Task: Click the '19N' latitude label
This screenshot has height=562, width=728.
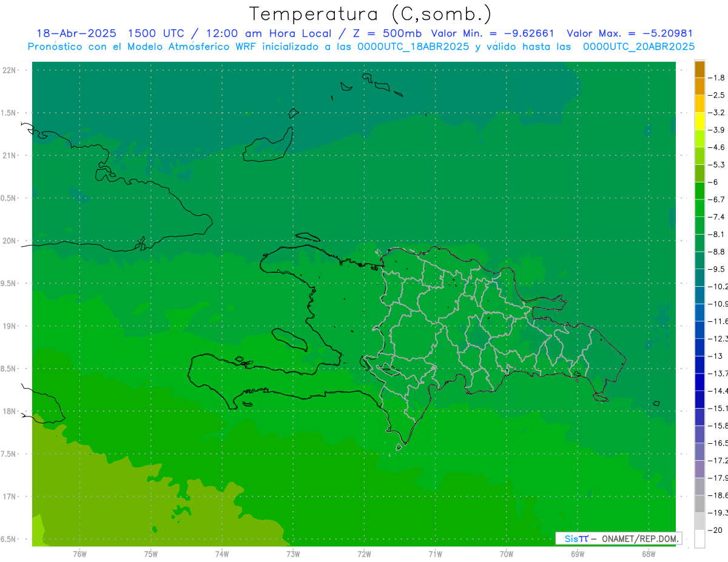Action: click(x=10, y=326)
